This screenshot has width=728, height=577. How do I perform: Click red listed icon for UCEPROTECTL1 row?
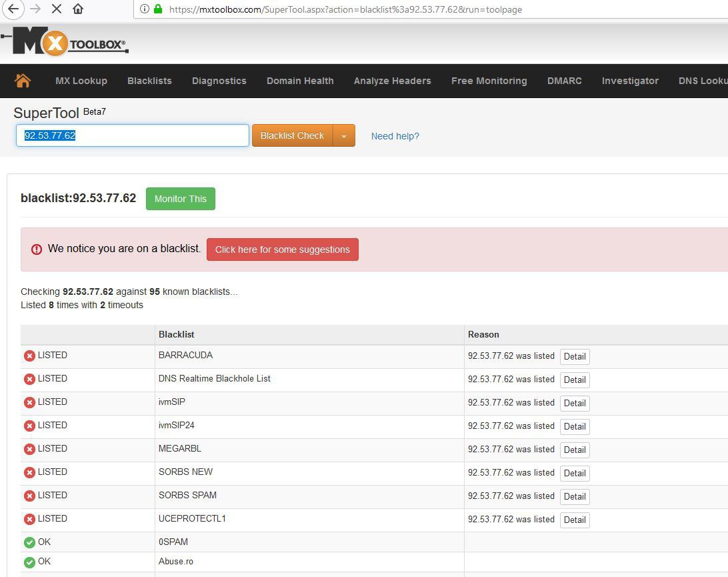[x=29, y=519]
